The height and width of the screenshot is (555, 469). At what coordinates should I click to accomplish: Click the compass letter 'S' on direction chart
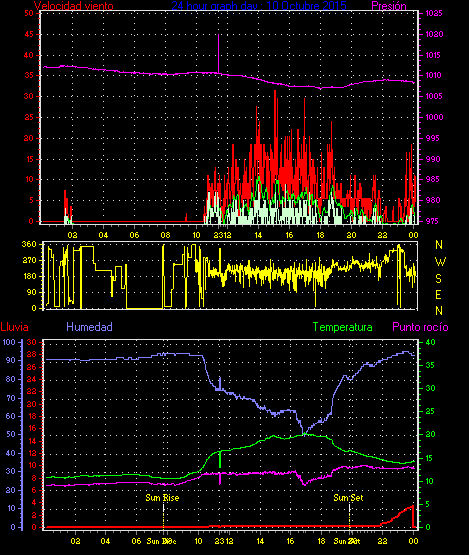click(439, 279)
